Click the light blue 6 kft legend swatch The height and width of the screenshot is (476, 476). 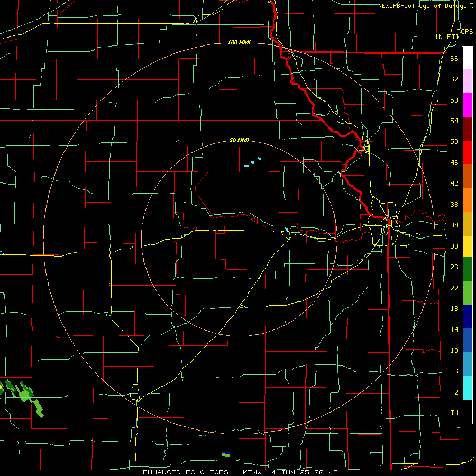pos(467,364)
